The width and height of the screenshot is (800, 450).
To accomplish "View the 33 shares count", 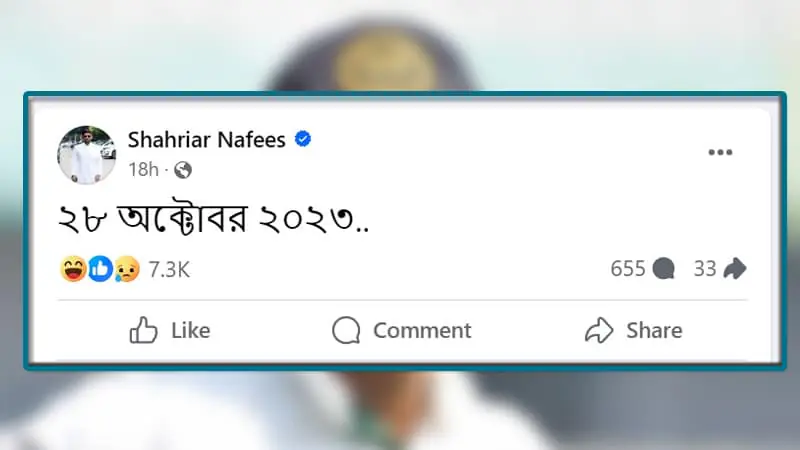I will (x=705, y=269).
